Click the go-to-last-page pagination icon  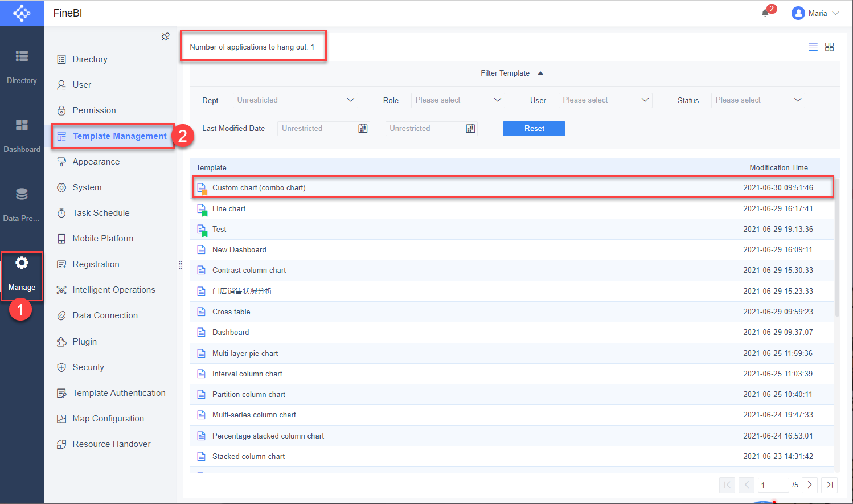pyautogui.click(x=829, y=485)
